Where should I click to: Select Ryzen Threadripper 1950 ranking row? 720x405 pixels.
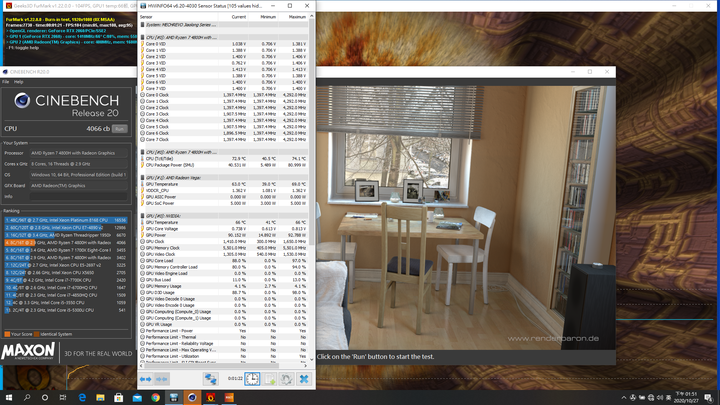tap(66, 235)
